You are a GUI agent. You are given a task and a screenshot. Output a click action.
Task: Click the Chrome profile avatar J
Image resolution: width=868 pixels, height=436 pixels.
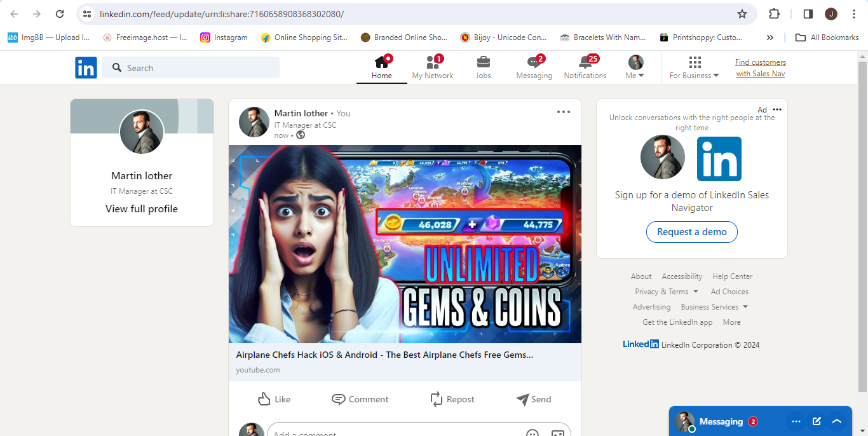point(831,14)
